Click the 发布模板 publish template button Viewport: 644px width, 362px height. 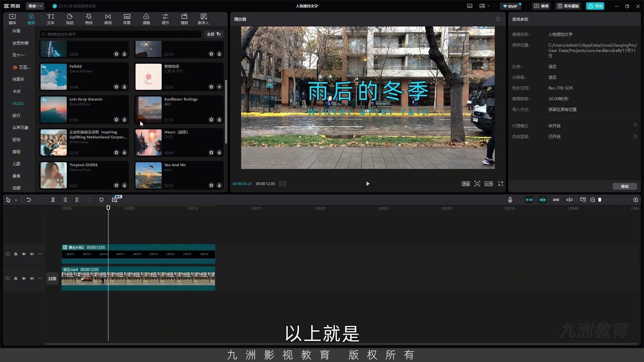click(x=568, y=6)
